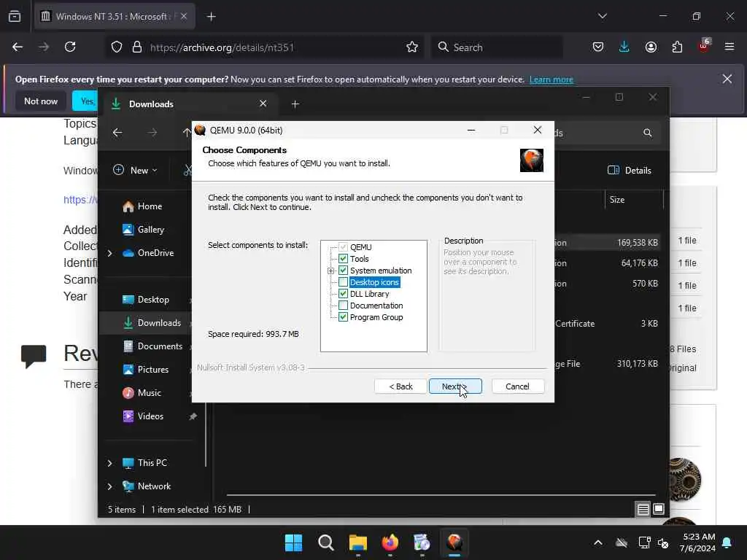Open the Firefox downloads panel

coord(624,47)
